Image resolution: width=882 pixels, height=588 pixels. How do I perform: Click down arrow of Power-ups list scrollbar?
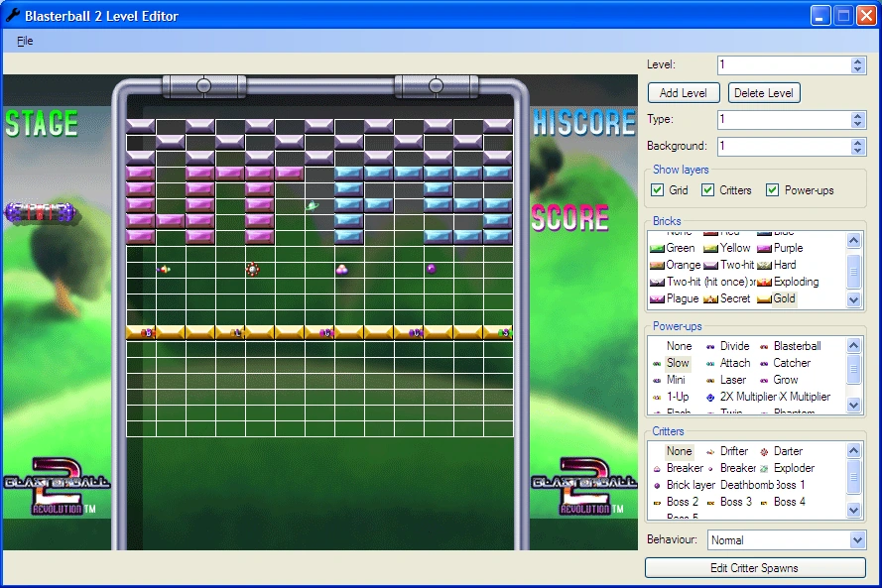click(x=853, y=405)
